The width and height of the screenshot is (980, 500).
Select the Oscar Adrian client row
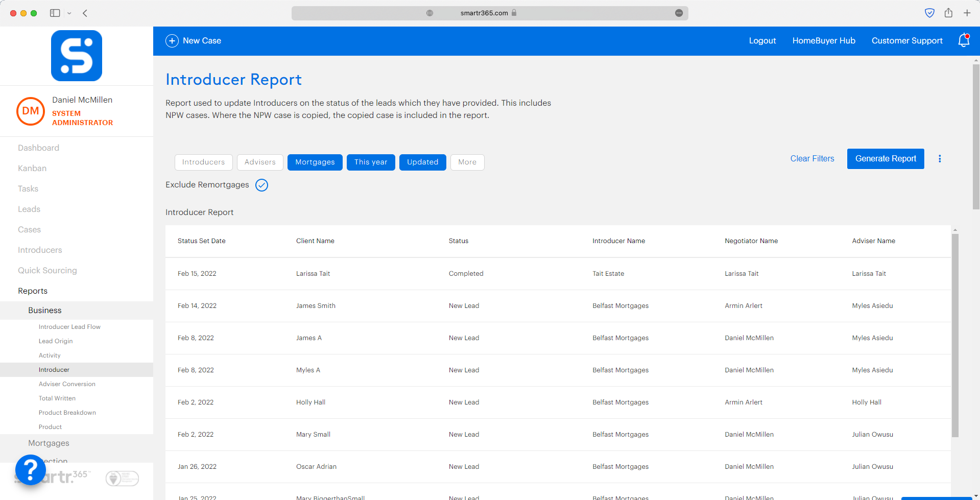click(x=558, y=467)
